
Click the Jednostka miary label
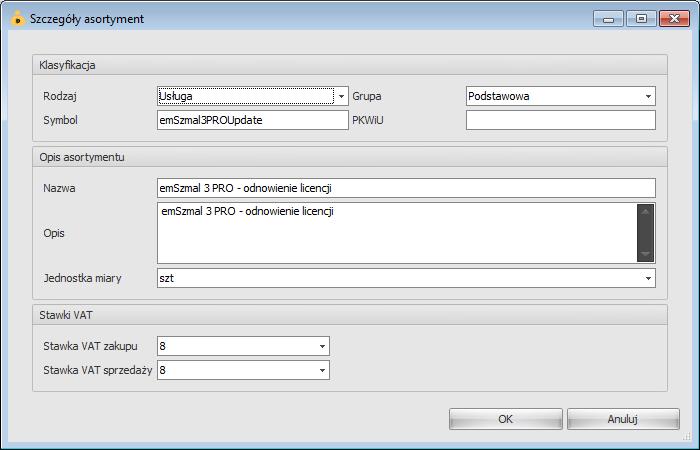83,278
